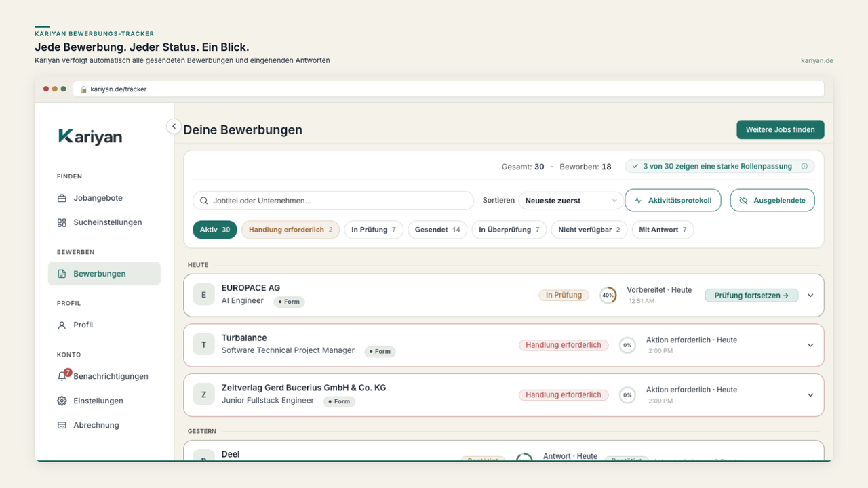The height and width of the screenshot is (488, 868).
Task: Click the info icon beside Rollenpassung text
Action: coord(804,166)
